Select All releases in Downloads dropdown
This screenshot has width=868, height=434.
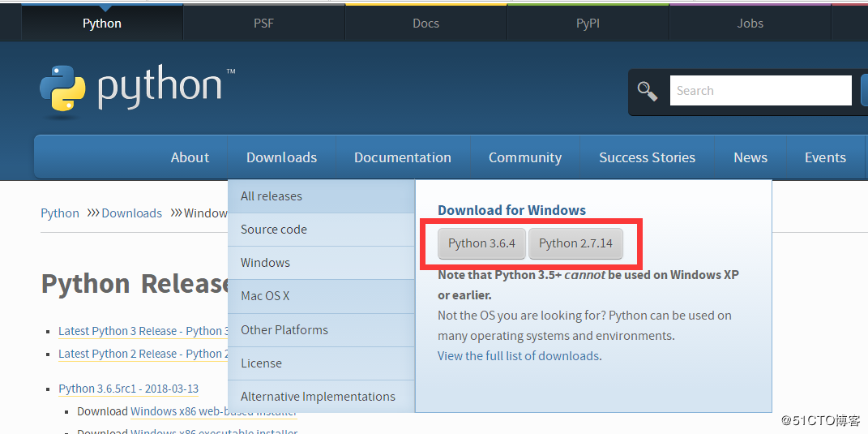(272, 196)
